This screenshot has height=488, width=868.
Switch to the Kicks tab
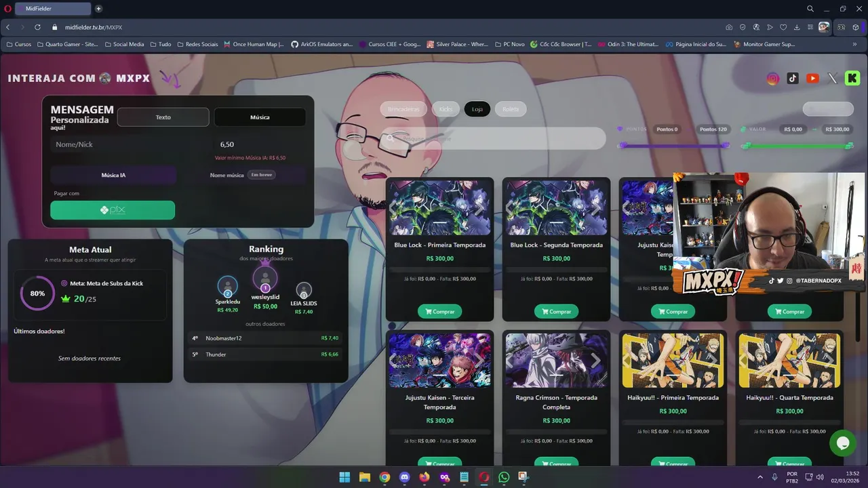click(446, 109)
